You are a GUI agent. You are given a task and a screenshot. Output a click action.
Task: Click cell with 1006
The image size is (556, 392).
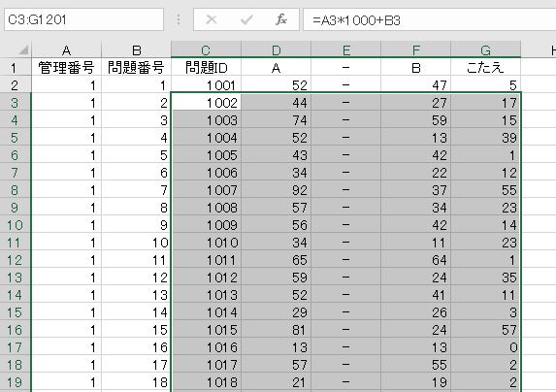click(x=206, y=173)
